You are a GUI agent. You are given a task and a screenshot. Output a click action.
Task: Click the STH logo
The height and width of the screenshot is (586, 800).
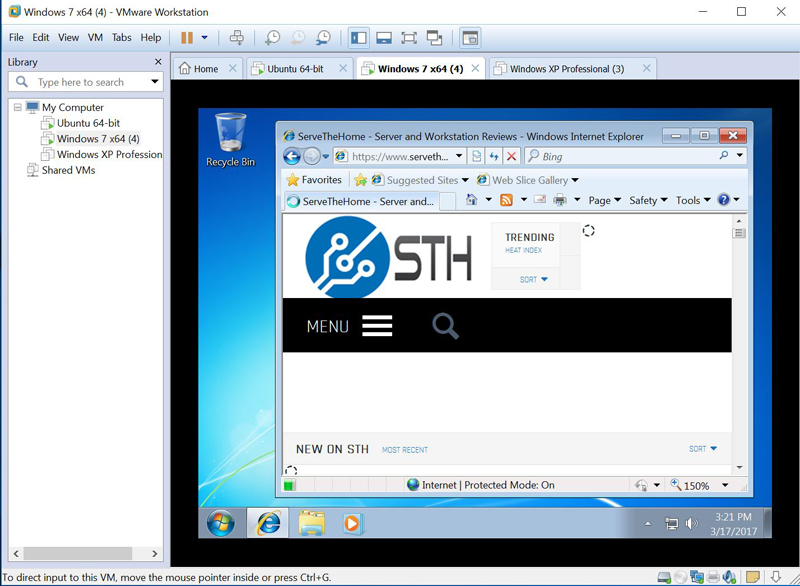(x=388, y=257)
